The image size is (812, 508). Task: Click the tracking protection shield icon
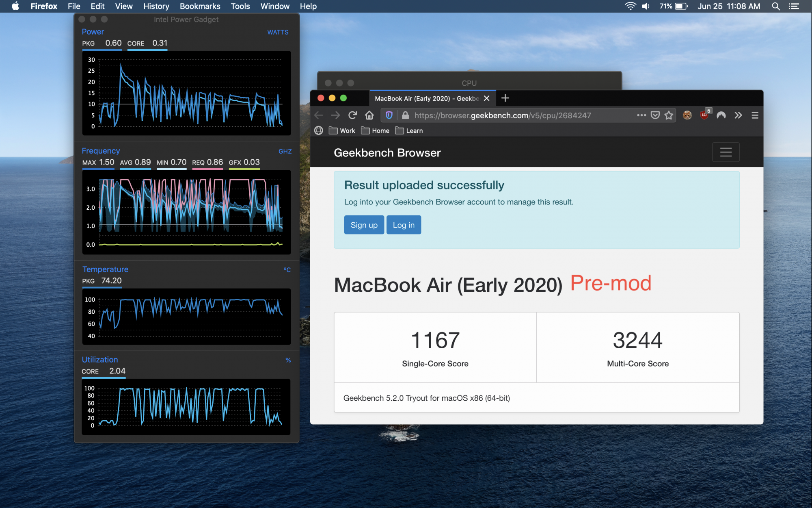tap(389, 115)
